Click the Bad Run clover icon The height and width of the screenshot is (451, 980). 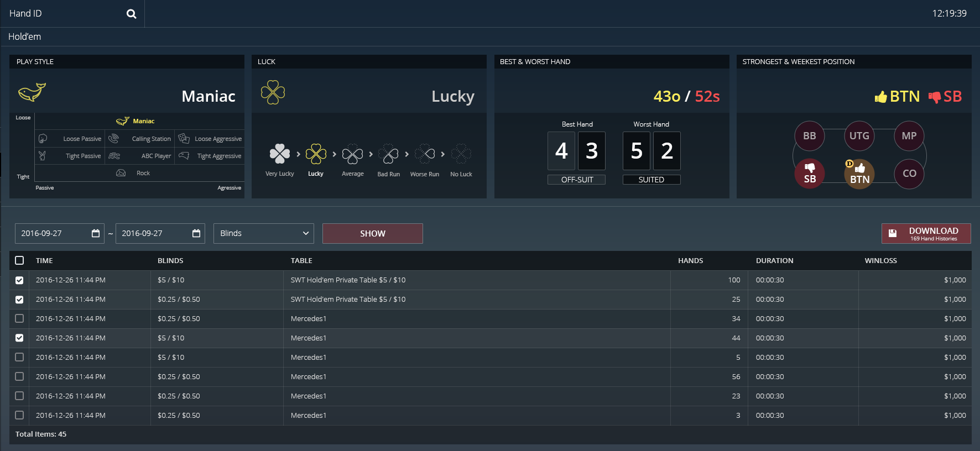click(388, 154)
